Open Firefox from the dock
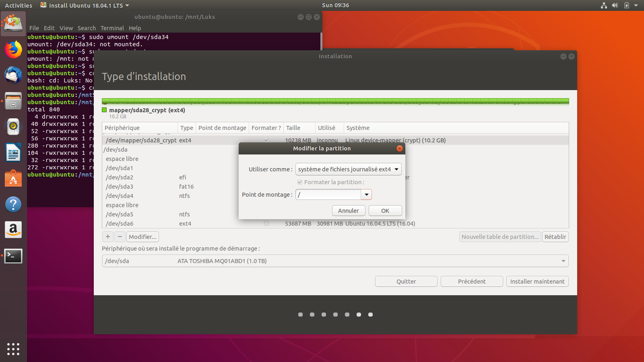 [13, 50]
